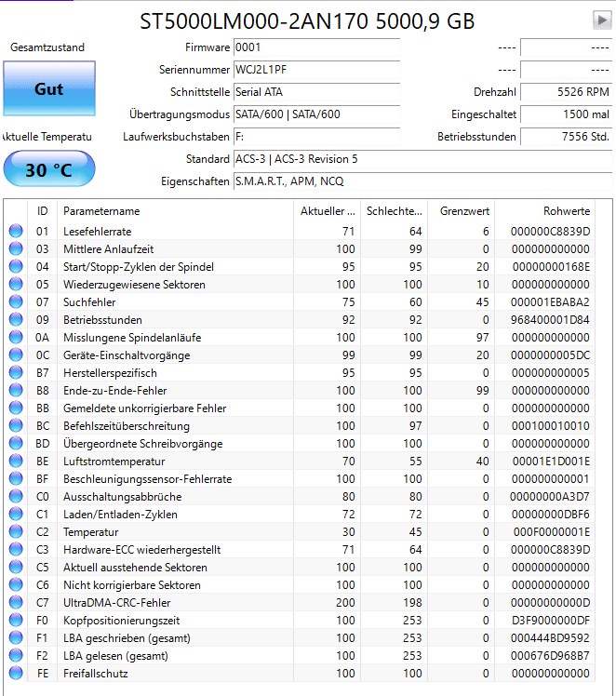
Task: Click the Betriebsstunden field 7556 Std.
Action: point(567,137)
